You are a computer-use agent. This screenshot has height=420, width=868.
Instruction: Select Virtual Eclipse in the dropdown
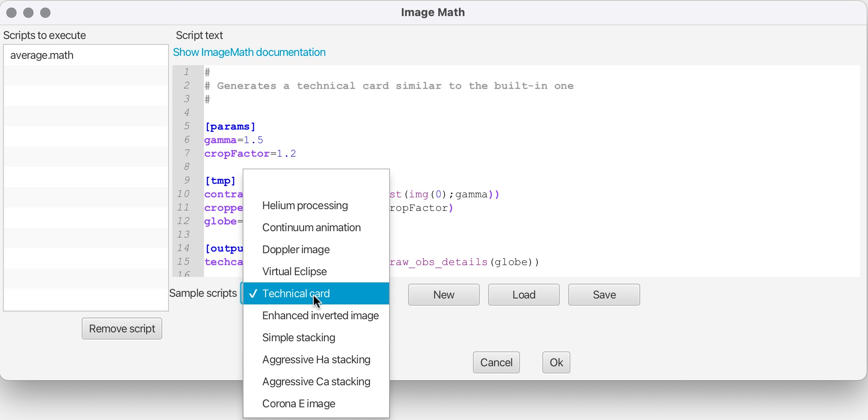(x=316, y=271)
